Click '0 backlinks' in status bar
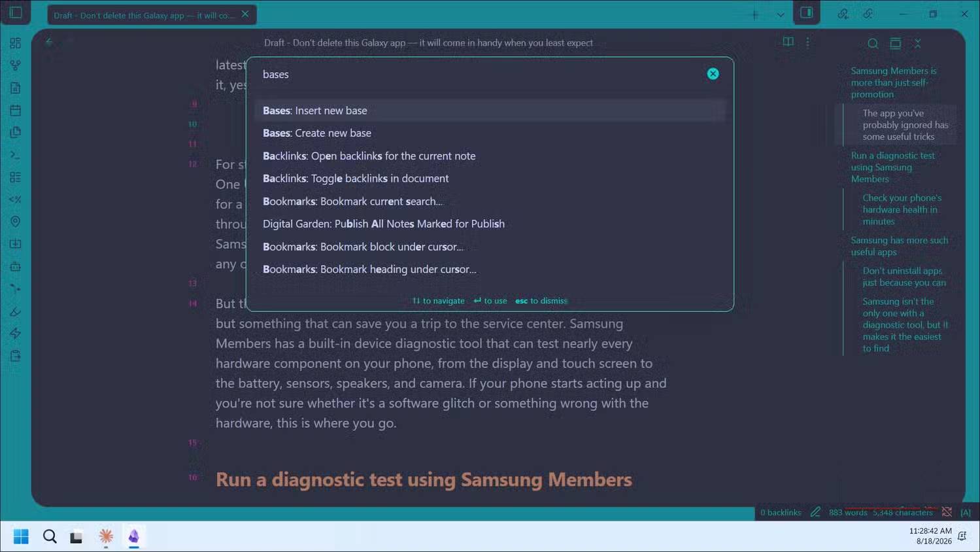 tap(781, 512)
